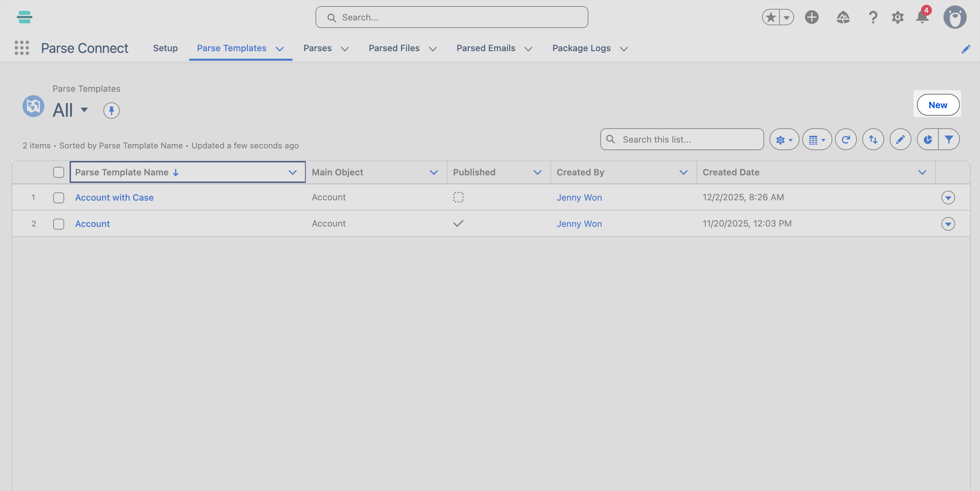Screen dimensions: 980x491
Task: Switch to the Package Logs tab
Action: (x=581, y=48)
